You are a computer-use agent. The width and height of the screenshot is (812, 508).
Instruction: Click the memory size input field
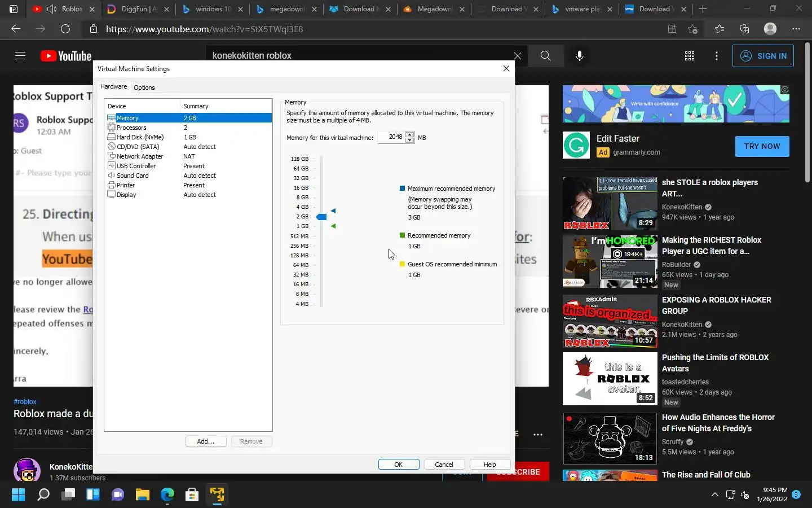click(x=391, y=137)
